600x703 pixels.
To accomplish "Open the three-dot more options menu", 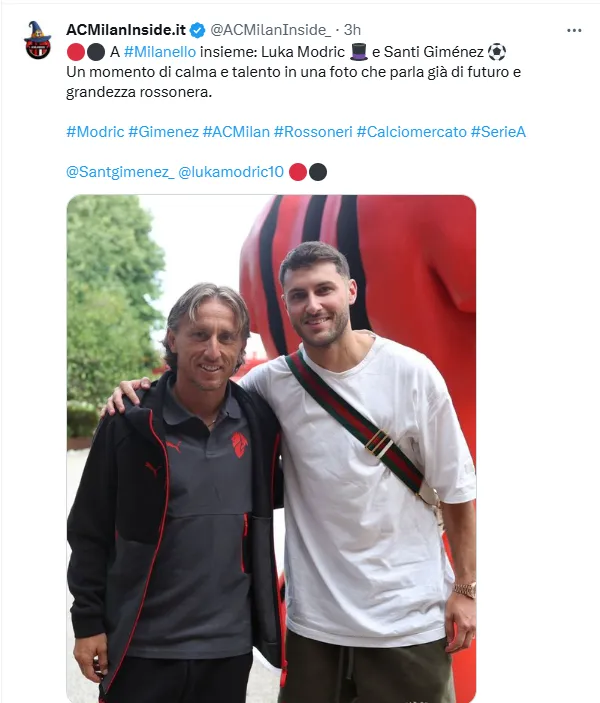I will pos(574,30).
